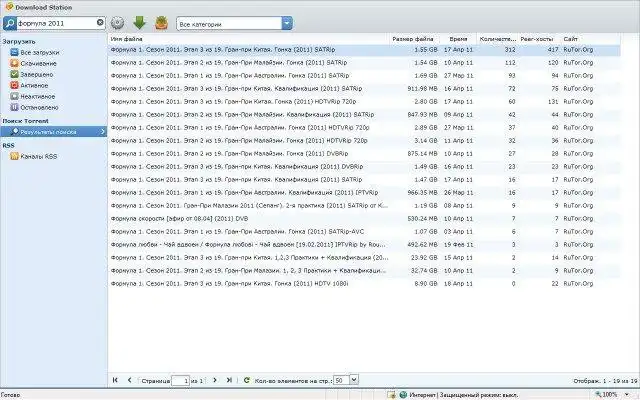This screenshot has width=640, height=400.
Task: Click the page number field
Action: coord(180,380)
